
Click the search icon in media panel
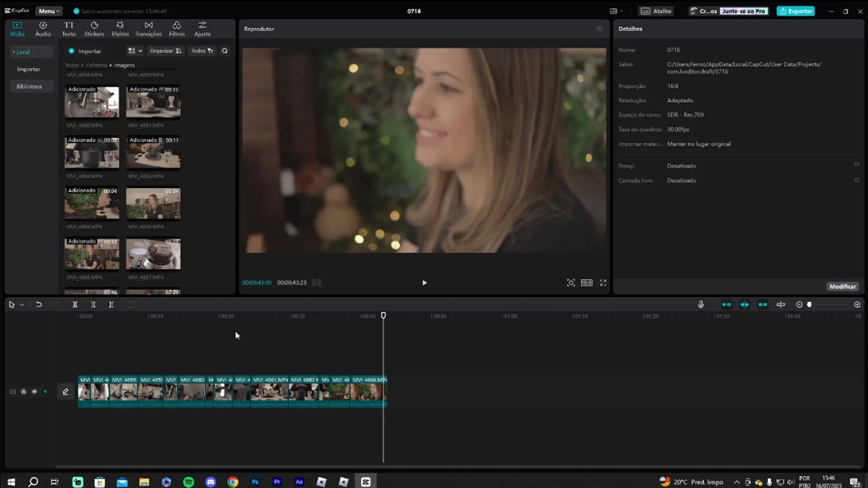pos(225,51)
